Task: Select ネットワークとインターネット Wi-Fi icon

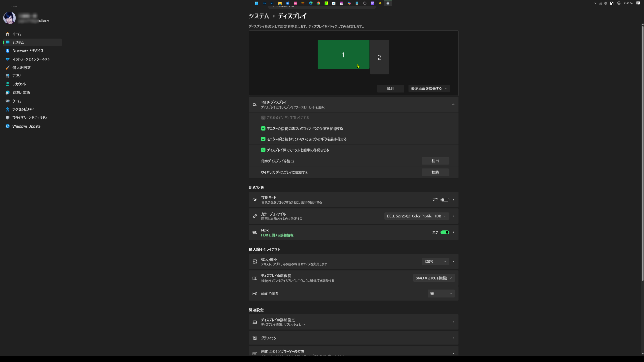Action: (7, 59)
